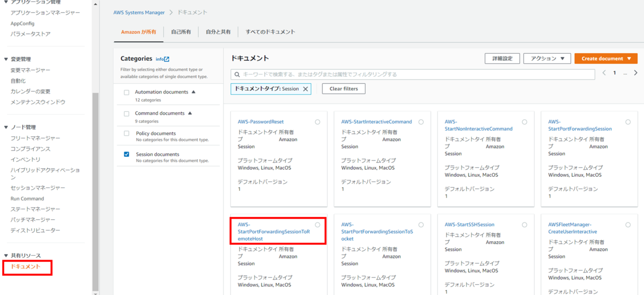Viewport: 644px width, 295px height.
Task: Select AWS-StartPortForwardingSessionToRemoteHost radio button
Action: pyautogui.click(x=318, y=225)
